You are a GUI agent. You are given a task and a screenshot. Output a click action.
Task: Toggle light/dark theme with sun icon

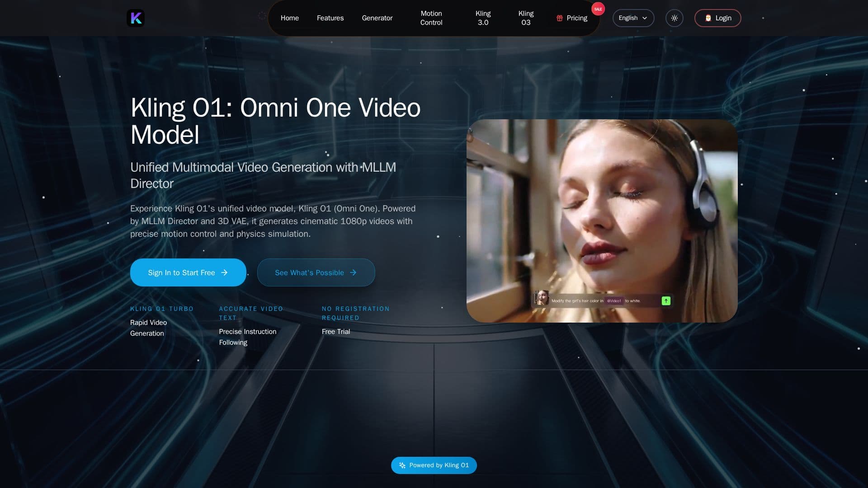[674, 18]
